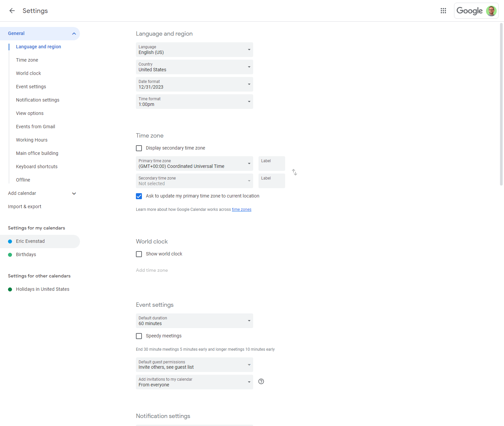Open the Default duration dropdown
Image resolution: width=504 pixels, height=426 pixels.
coord(195,321)
